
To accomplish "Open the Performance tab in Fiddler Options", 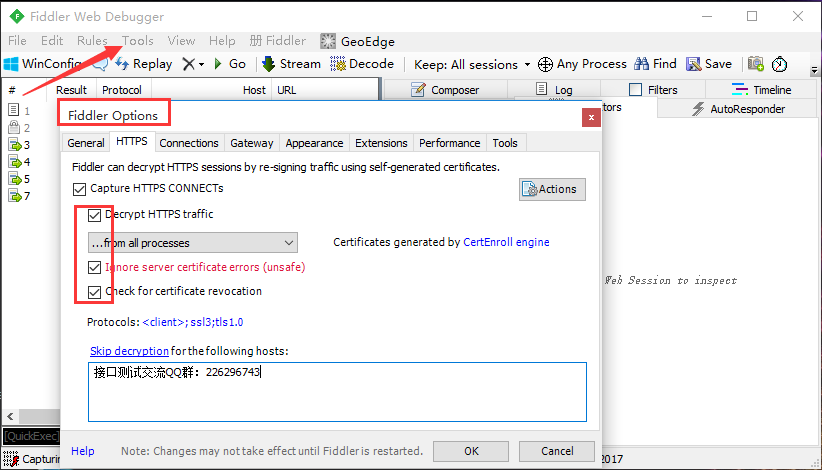I will (x=449, y=143).
